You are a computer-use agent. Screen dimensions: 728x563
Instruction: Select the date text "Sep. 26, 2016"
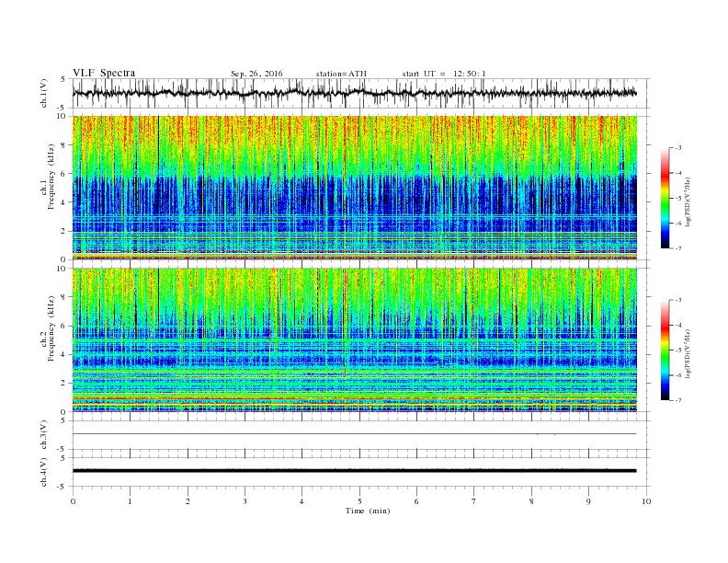point(256,74)
